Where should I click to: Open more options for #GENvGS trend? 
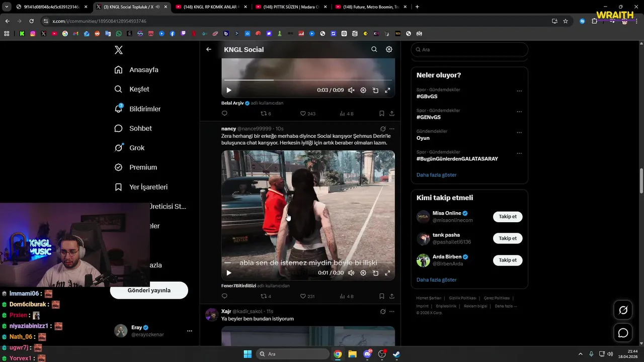(519, 112)
